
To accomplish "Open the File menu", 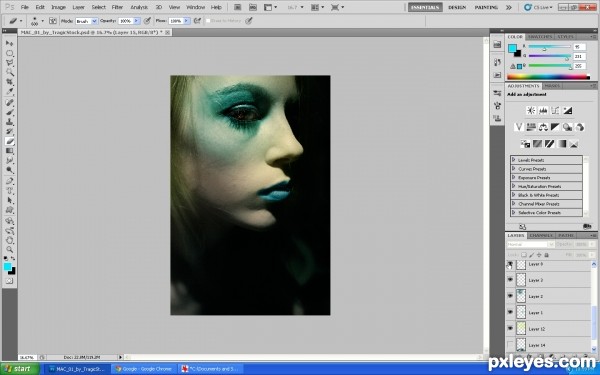I will coord(24,7).
